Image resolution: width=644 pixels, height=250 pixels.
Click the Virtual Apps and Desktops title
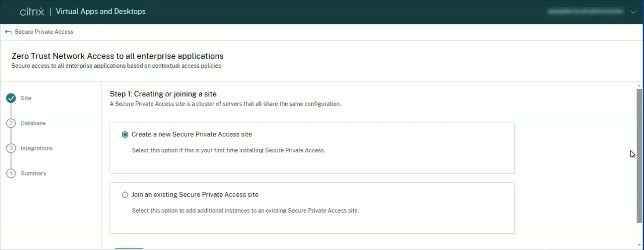(101, 11)
